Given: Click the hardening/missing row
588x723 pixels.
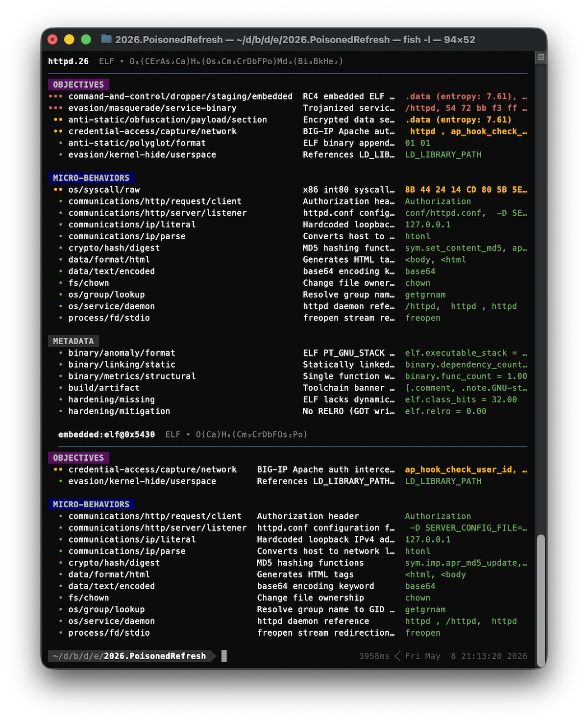Looking at the screenshot, I should 288,399.
